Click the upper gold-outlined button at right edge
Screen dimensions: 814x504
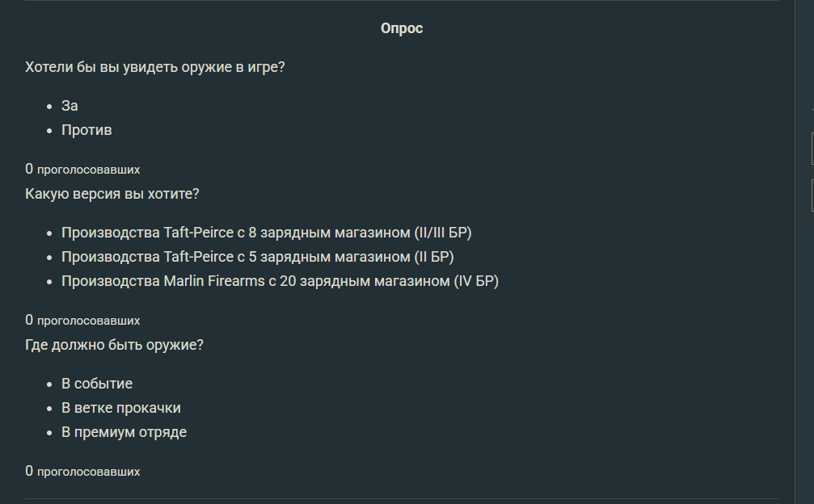(812, 149)
